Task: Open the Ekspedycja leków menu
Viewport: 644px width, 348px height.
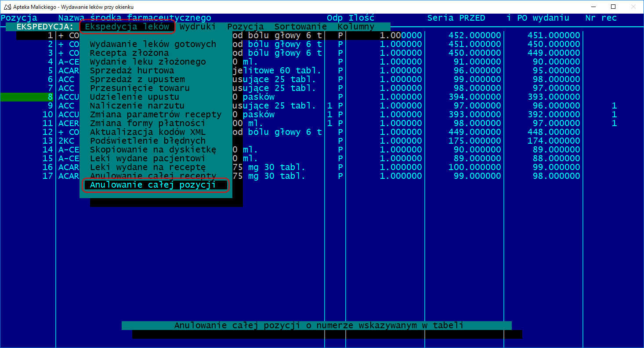Action: [127, 27]
